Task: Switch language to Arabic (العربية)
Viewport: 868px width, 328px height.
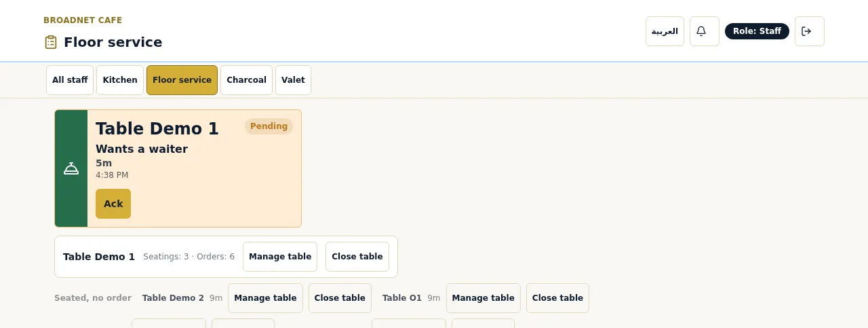Action: pos(665,31)
